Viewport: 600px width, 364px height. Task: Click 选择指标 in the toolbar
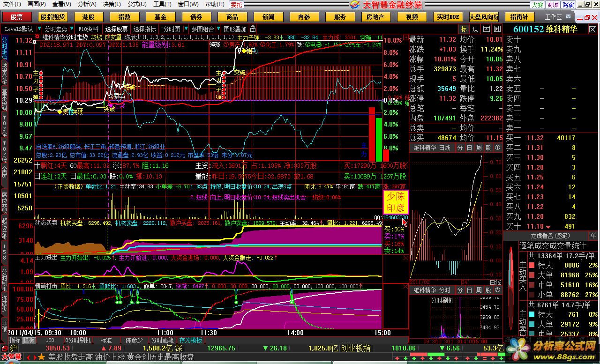[x=144, y=29]
